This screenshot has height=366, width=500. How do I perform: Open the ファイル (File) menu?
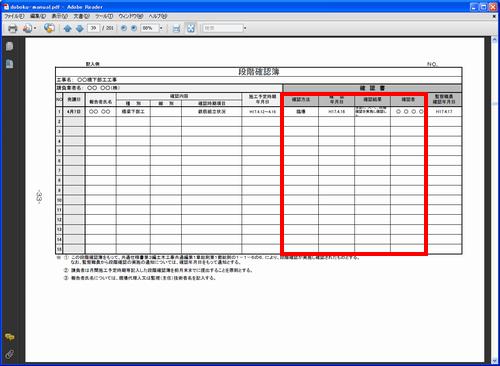click(14, 16)
